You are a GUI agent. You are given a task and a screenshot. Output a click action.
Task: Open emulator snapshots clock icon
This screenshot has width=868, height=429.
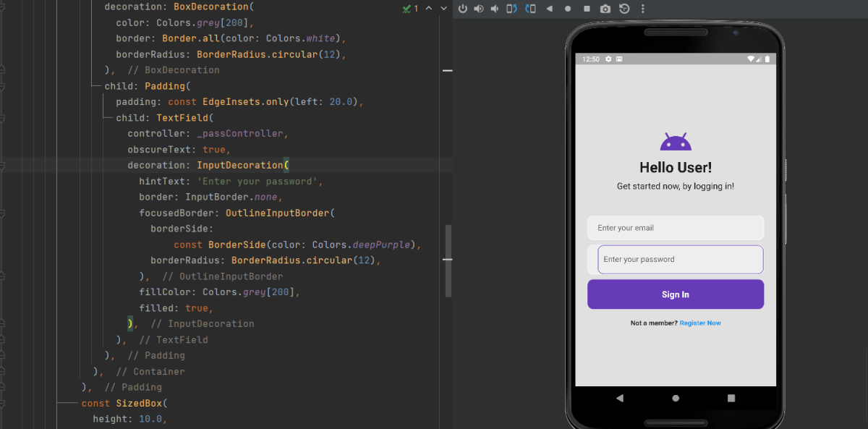[x=624, y=9]
